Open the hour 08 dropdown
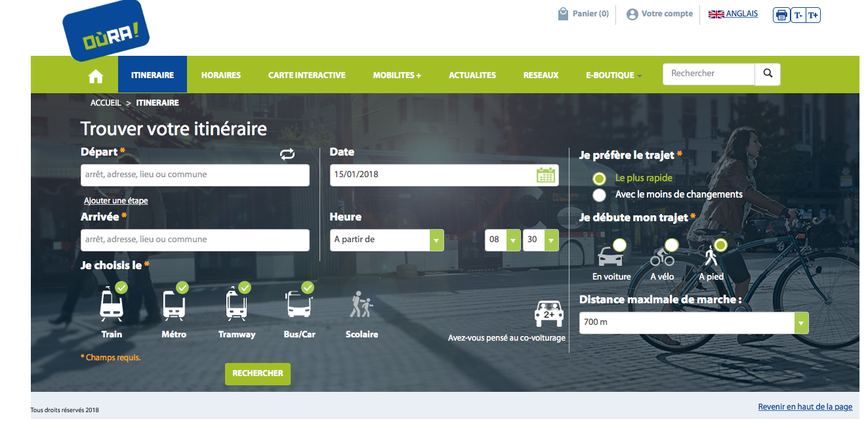The height and width of the screenshot is (424, 868). click(x=503, y=240)
